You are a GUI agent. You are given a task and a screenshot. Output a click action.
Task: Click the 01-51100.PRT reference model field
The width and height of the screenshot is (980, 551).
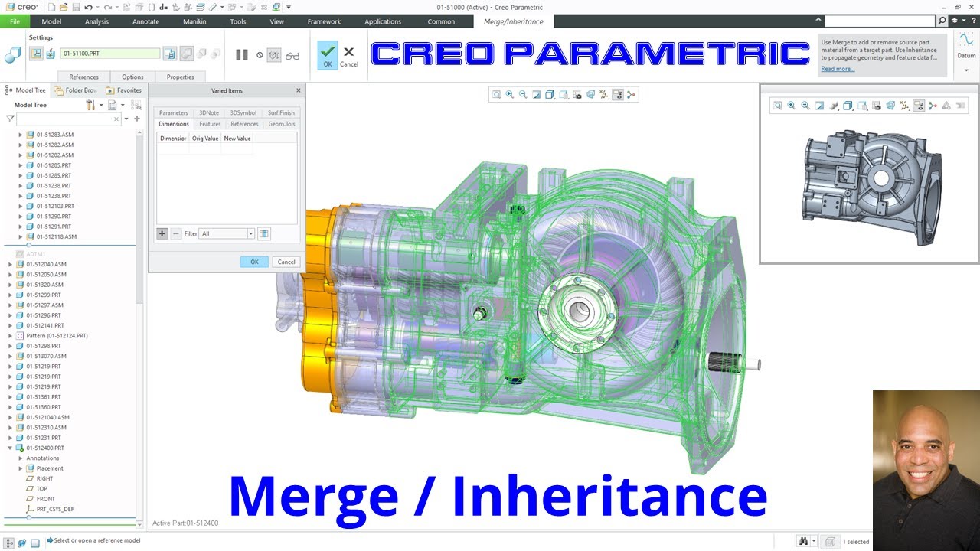(x=109, y=54)
